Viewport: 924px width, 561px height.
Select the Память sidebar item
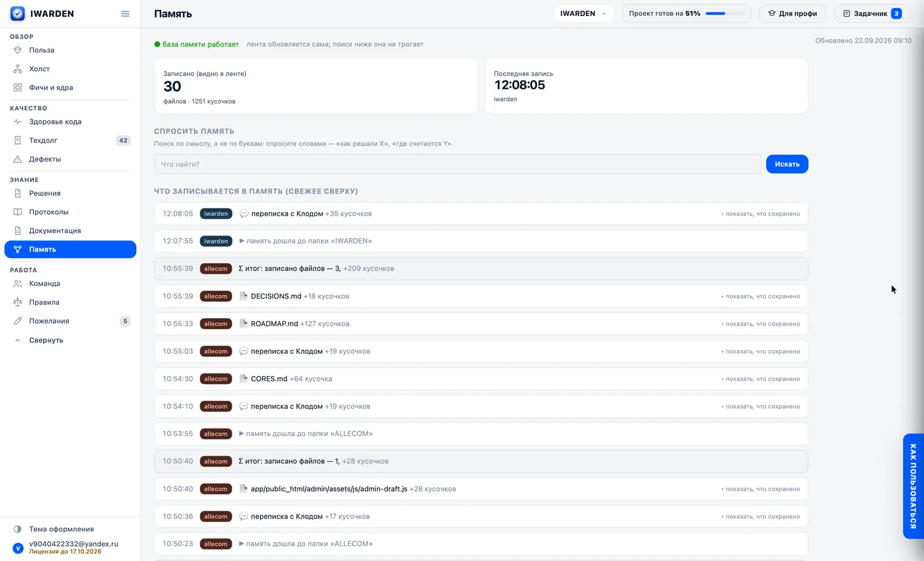pyautogui.click(x=70, y=249)
